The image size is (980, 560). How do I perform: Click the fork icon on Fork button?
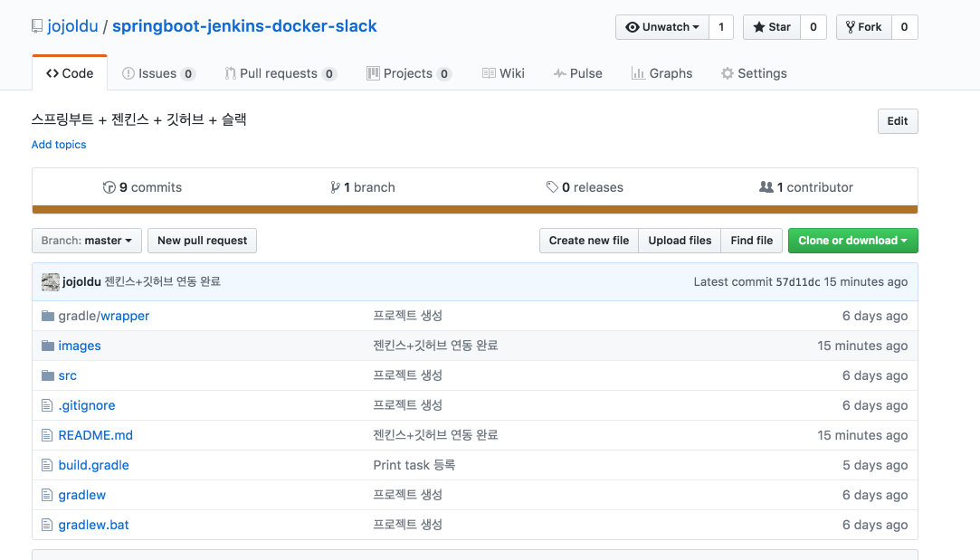click(850, 27)
